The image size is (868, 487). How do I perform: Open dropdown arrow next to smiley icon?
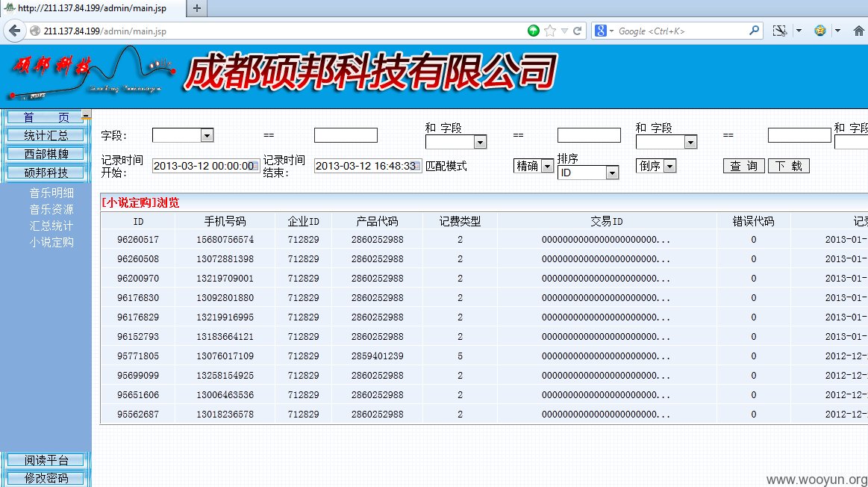[x=837, y=31]
